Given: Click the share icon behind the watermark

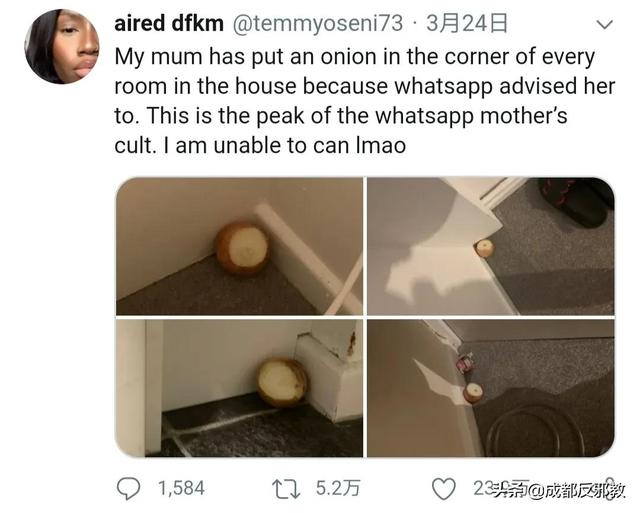Looking at the screenshot, I should click(x=610, y=486).
